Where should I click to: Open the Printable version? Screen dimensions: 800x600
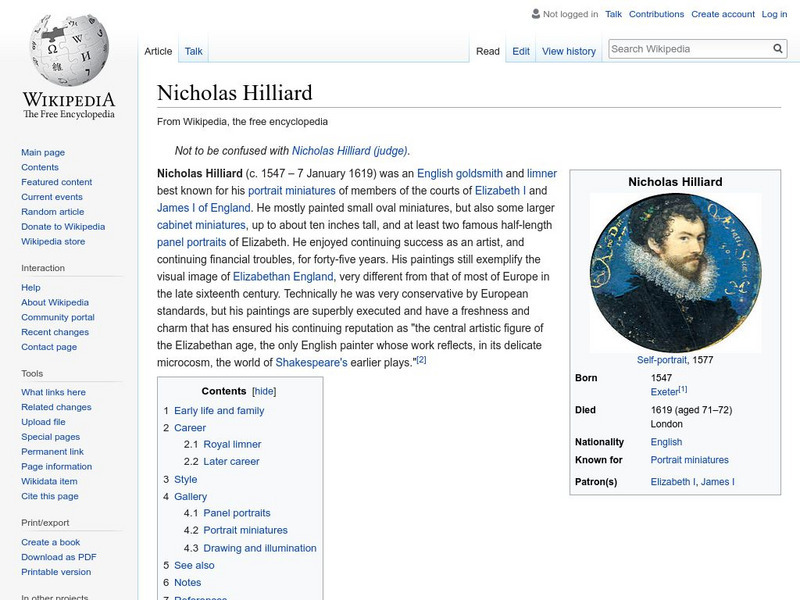pyautogui.click(x=56, y=571)
